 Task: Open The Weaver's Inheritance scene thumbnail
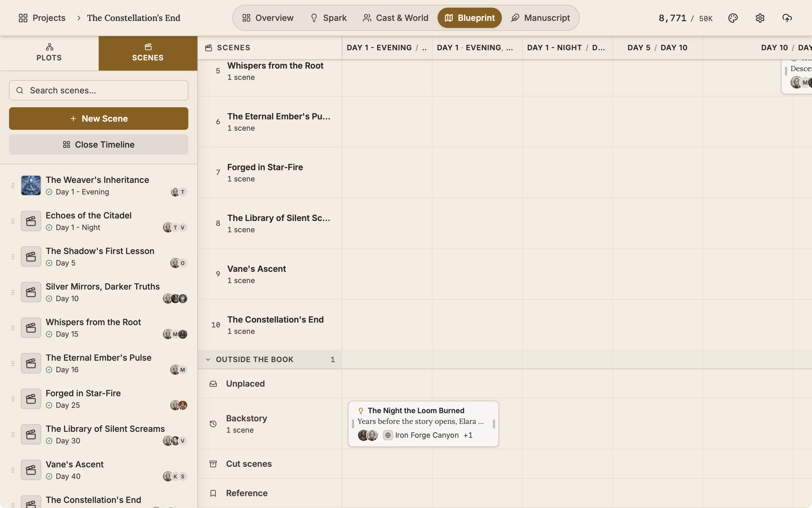[x=31, y=185]
